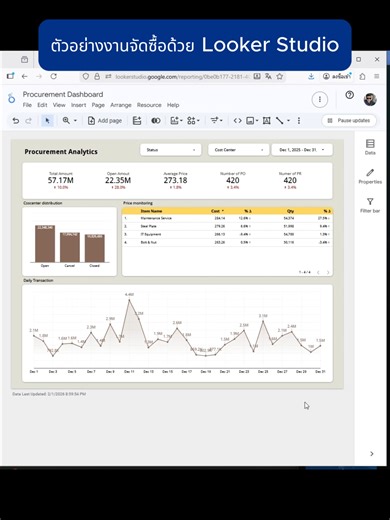Open the Help menu

(x=173, y=105)
